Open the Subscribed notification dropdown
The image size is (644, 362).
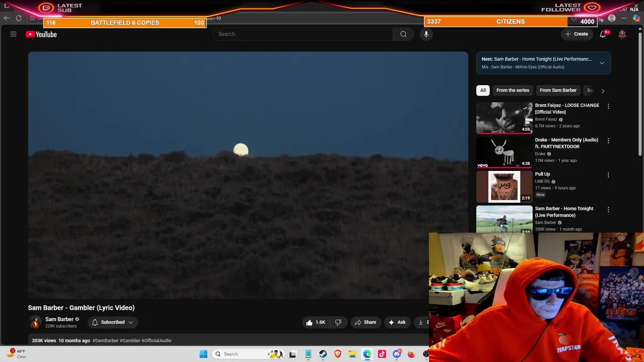point(113,322)
